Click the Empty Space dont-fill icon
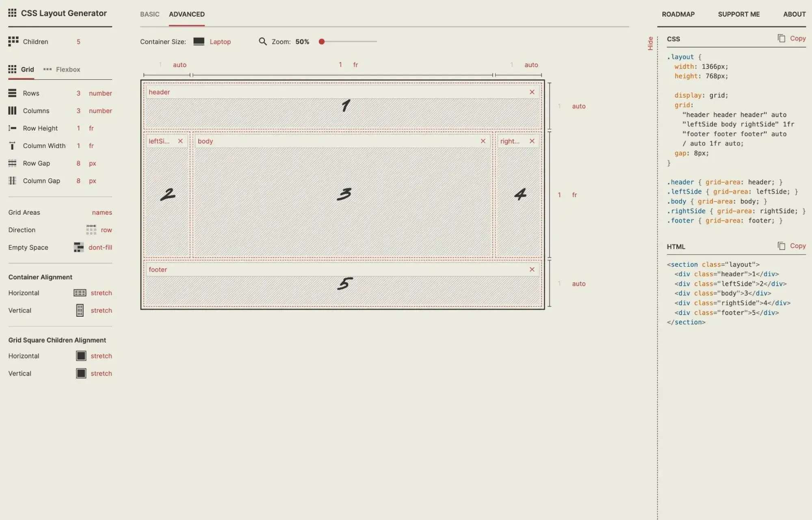The height and width of the screenshot is (520, 812). coord(78,247)
